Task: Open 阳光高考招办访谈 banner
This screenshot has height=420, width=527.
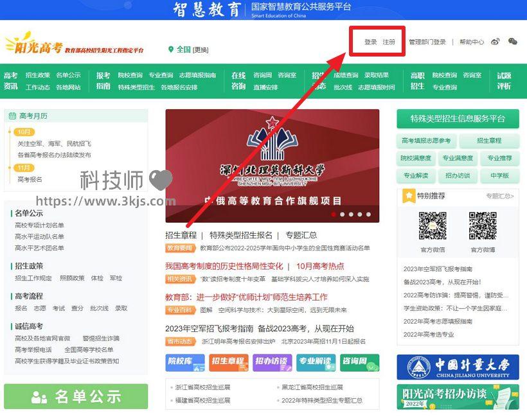Action: click(458, 397)
